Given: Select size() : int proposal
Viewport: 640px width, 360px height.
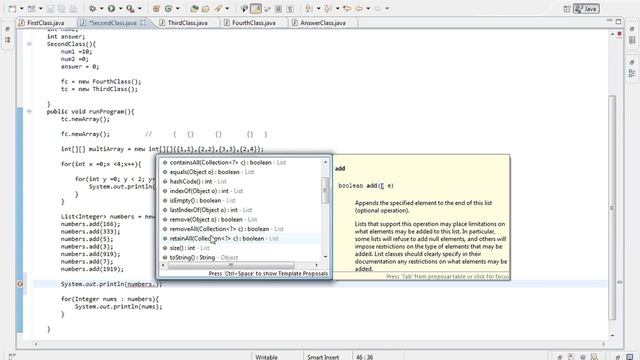Looking at the screenshot, I should click(x=241, y=248).
